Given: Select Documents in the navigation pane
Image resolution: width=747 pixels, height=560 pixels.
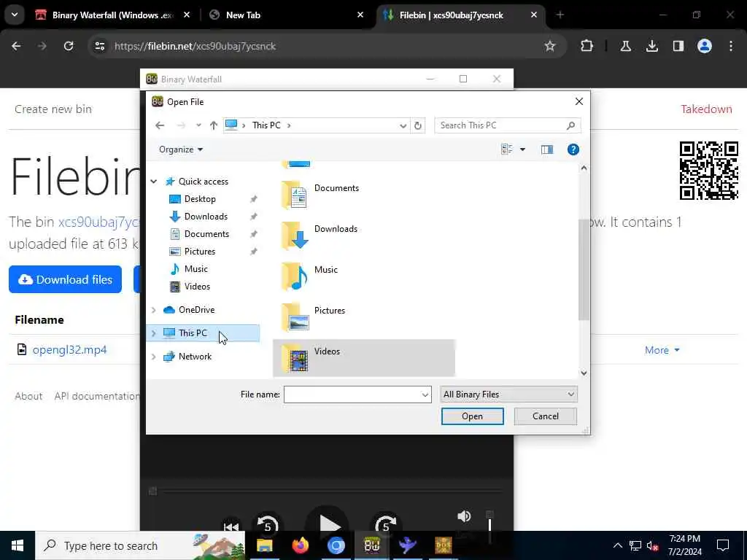Looking at the screenshot, I should point(206,234).
